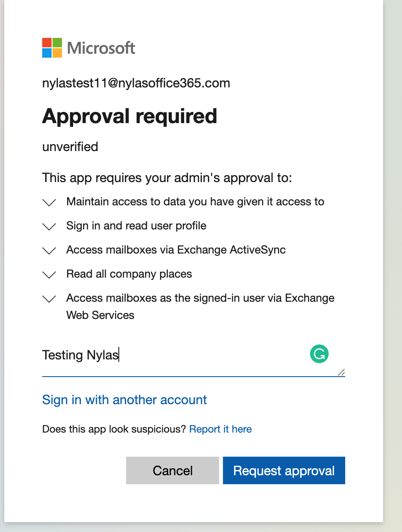This screenshot has width=402, height=532.
Task: Expand 'Access mailboxes via Exchange ActiveSync' details
Action: coord(49,251)
